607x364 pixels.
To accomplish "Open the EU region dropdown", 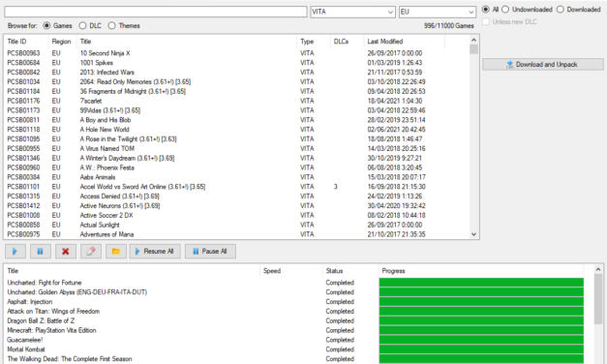I will 438,12.
